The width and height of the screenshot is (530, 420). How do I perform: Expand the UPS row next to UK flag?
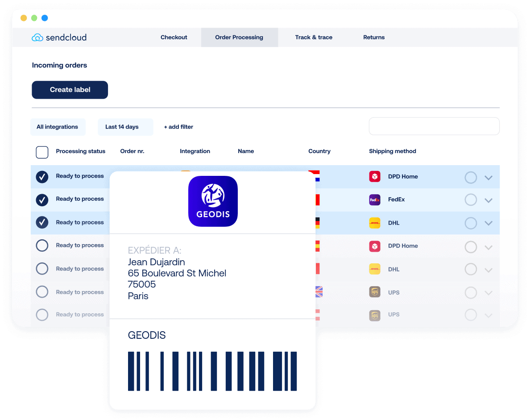click(x=489, y=293)
